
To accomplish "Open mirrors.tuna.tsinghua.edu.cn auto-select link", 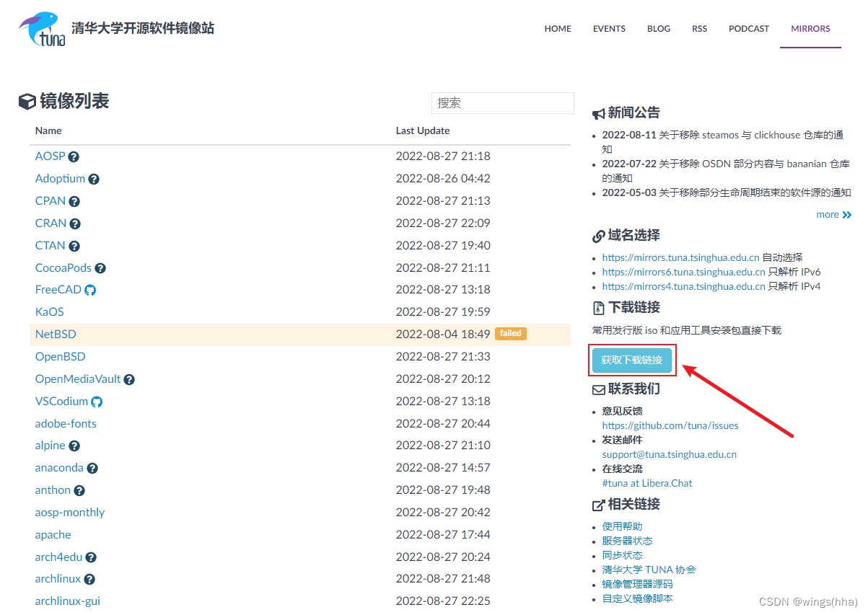I will [681, 257].
